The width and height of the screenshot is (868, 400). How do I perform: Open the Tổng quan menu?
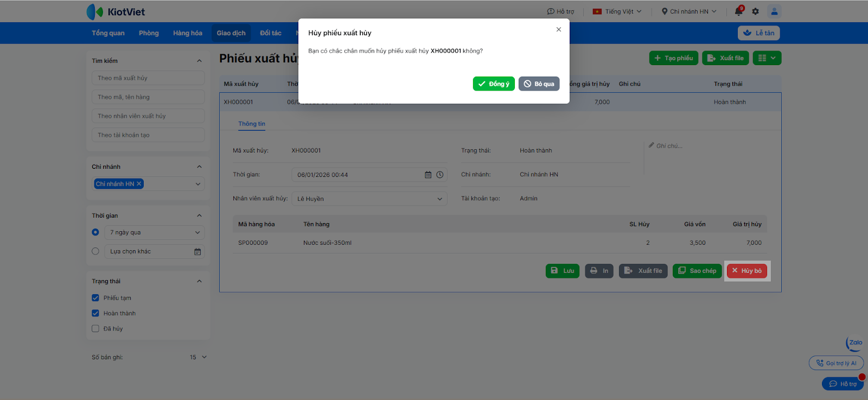(x=108, y=33)
